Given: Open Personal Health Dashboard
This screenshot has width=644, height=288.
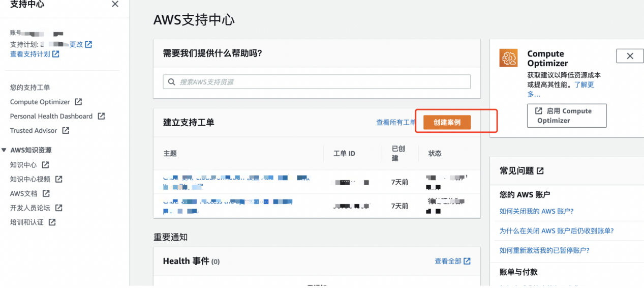Looking at the screenshot, I should [51, 116].
